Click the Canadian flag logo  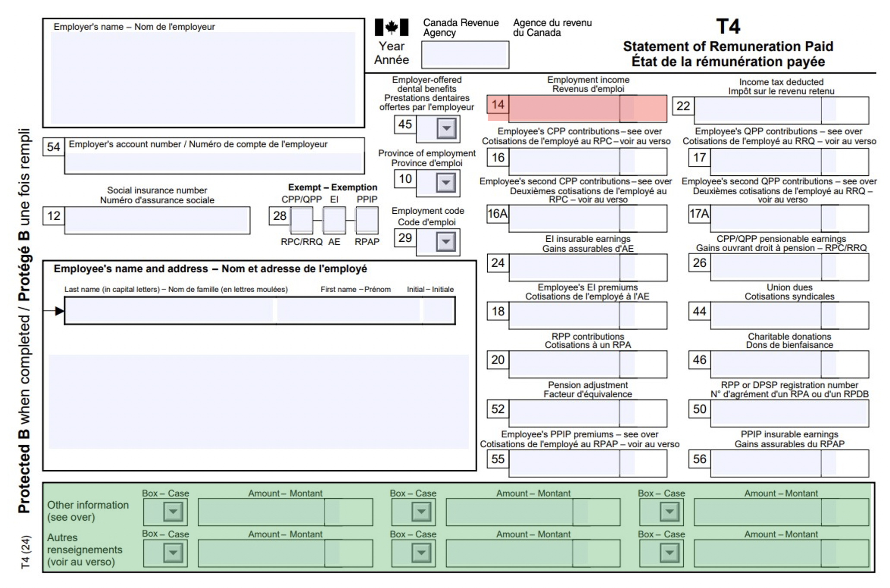coord(391,27)
